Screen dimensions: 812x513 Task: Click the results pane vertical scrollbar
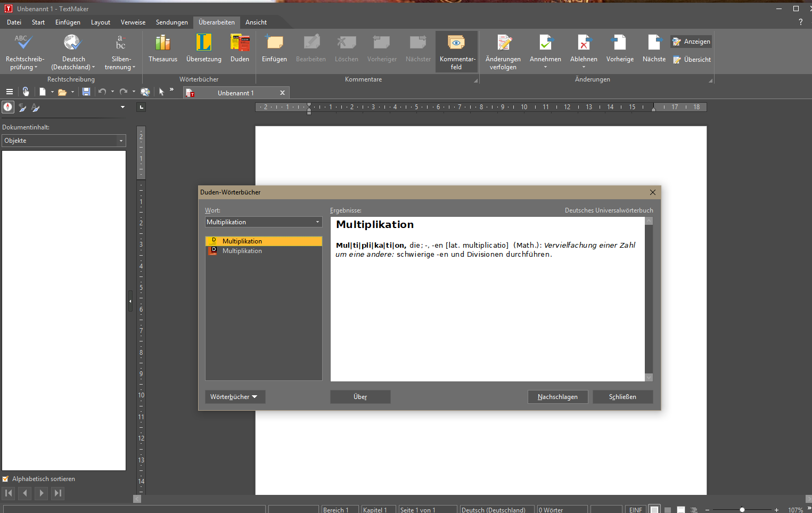tap(649, 299)
